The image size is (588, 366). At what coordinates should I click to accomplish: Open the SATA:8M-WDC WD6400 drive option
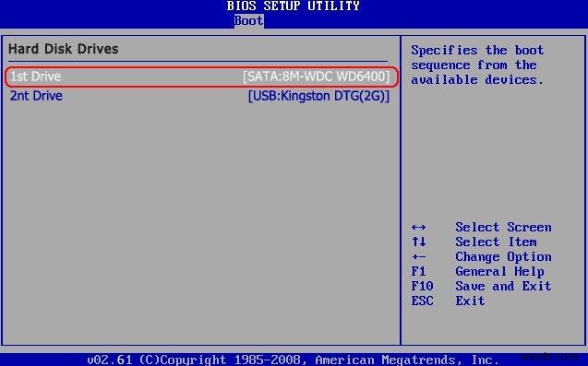pos(316,77)
